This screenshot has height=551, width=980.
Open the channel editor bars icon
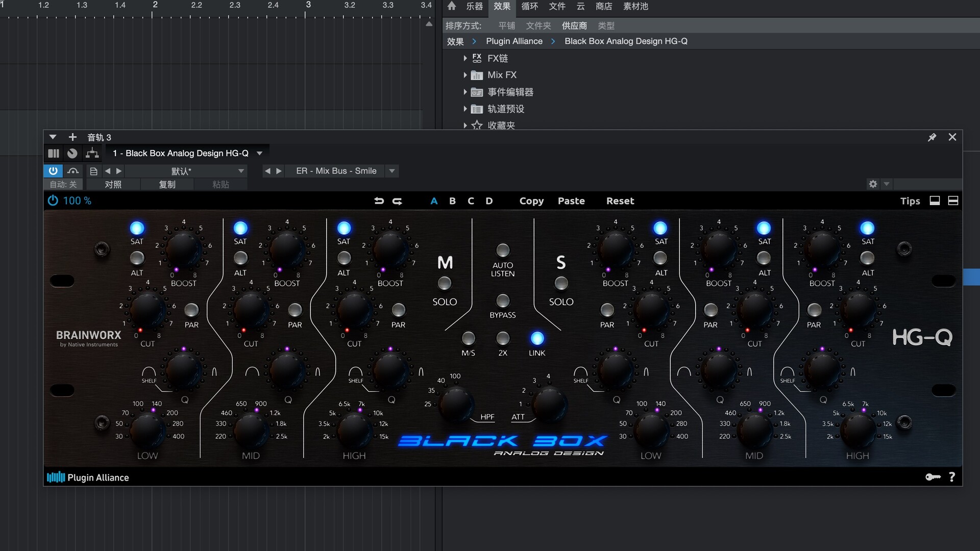pos(53,153)
